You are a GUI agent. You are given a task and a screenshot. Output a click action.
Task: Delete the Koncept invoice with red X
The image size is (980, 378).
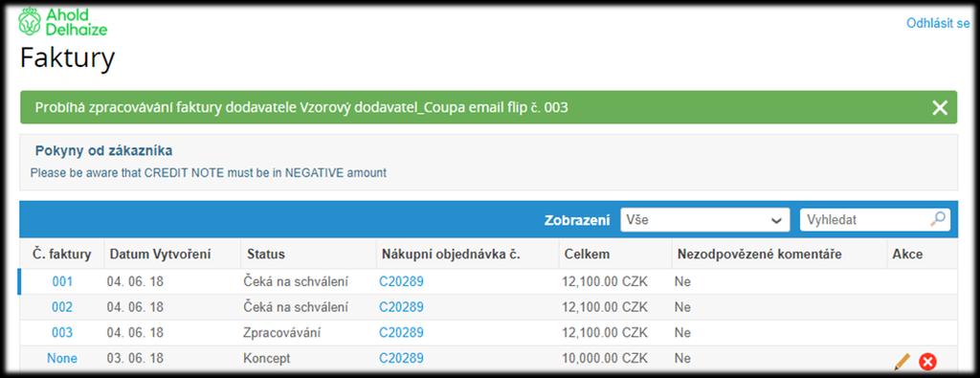tap(927, 361)
